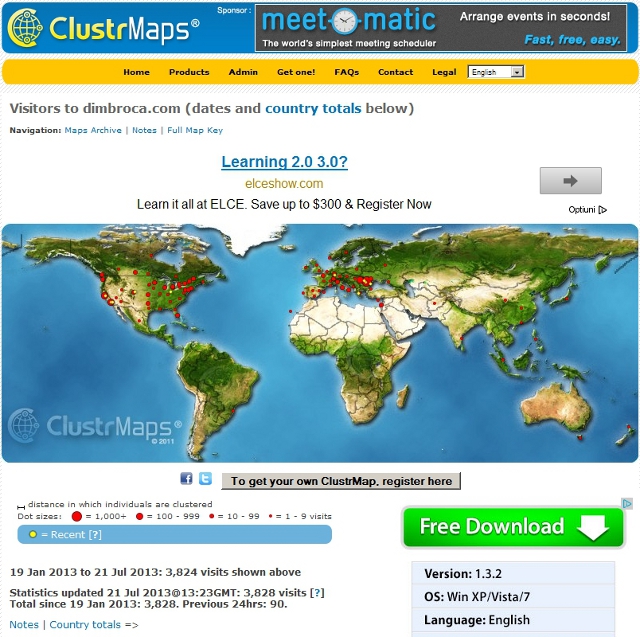
Task: Open the Maps Archive link
Action: click(x=93, y=130)
